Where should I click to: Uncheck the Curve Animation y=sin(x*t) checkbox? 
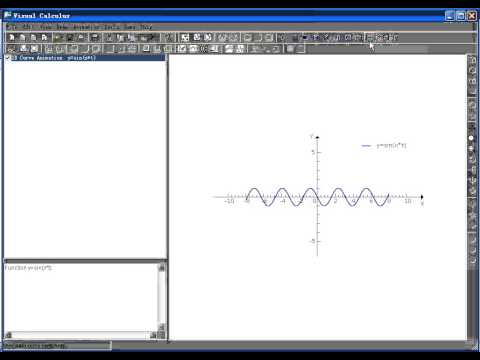click(x=8, y=58)
